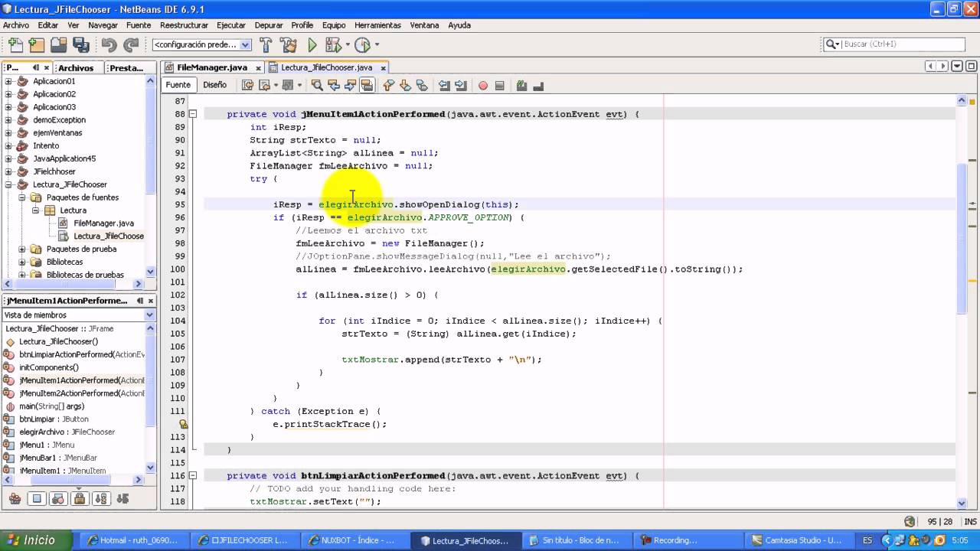Screen dimensions: 980x551
Task: Open the Herramientas menu
Action: [x=377, y=25]
